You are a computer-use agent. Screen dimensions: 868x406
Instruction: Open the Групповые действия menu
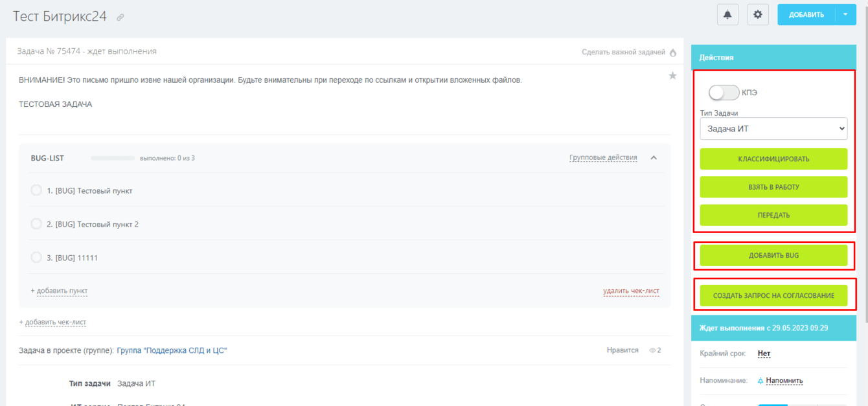[602, 158]
